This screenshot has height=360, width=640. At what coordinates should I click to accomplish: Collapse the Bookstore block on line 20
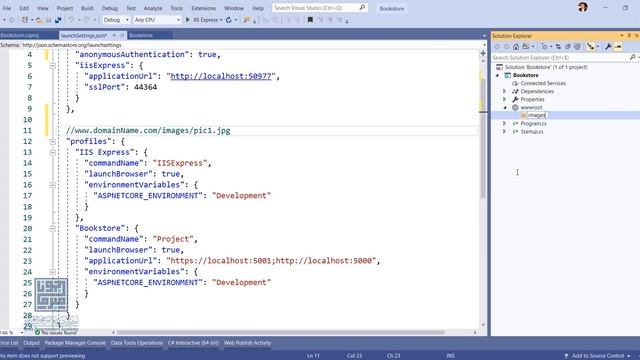point(53,229)
